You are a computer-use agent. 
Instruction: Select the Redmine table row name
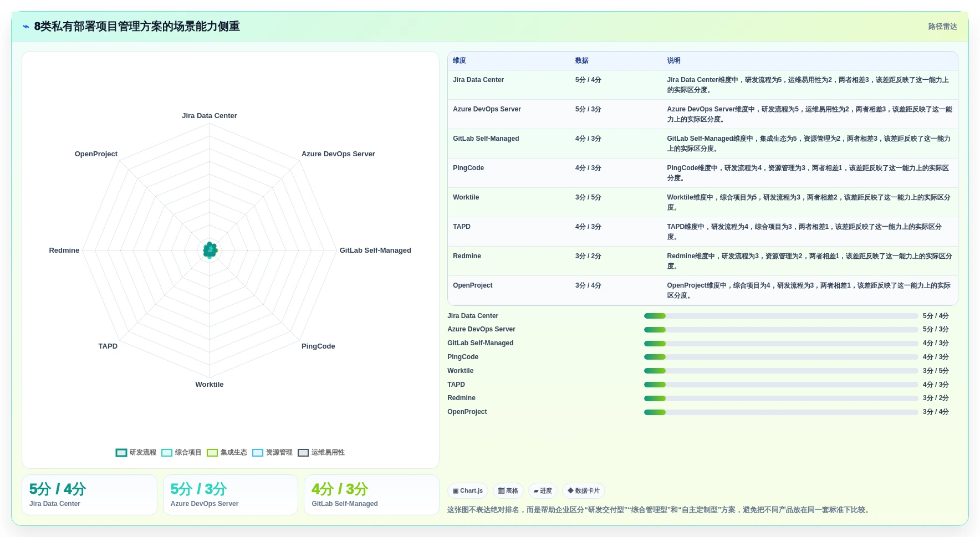467,256
